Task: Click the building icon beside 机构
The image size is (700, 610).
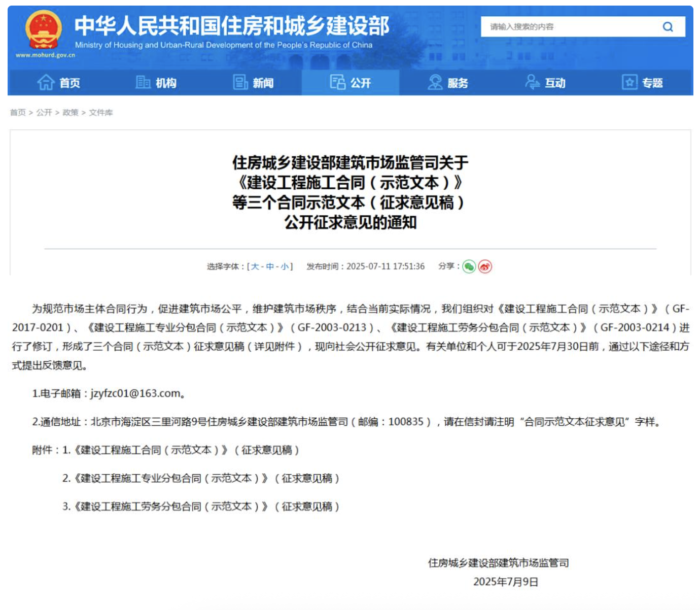Action: (x=144, y=82)
